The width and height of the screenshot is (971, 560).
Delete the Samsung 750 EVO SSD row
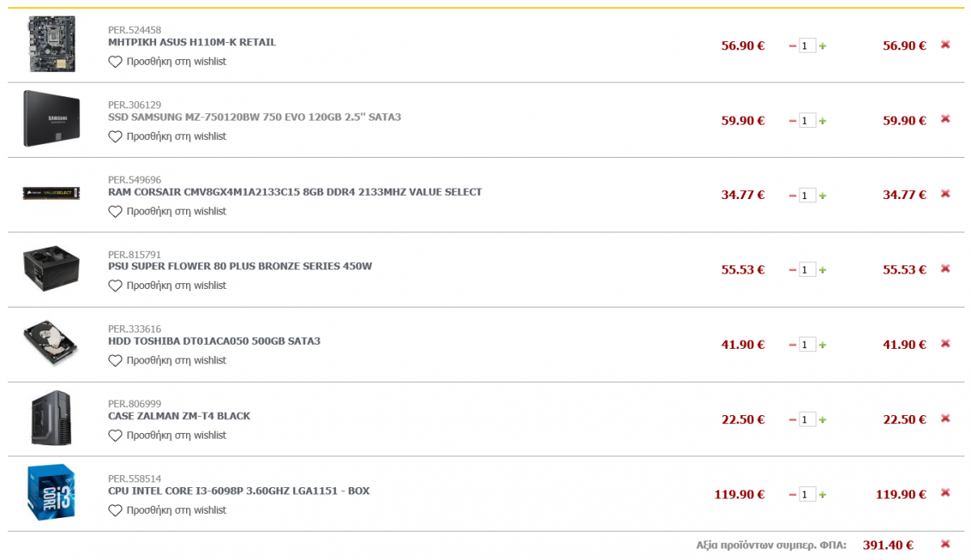click(945, 119)
